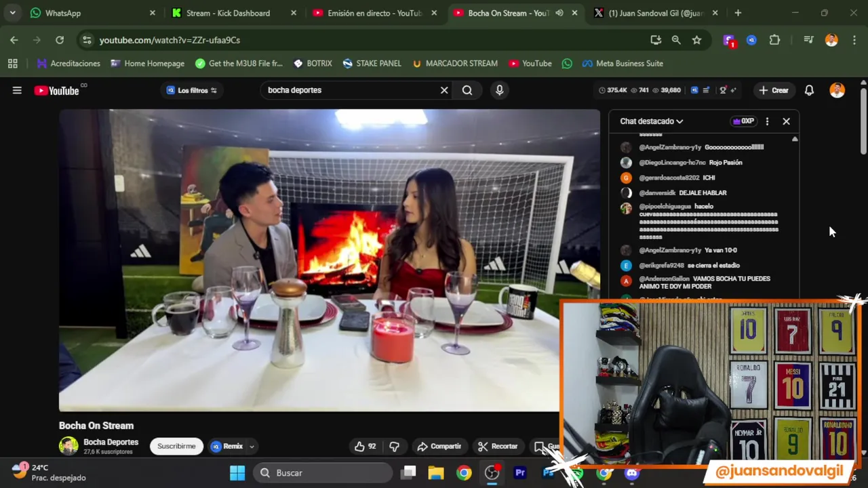Open Bocha Deportes channel avatar

68,446
